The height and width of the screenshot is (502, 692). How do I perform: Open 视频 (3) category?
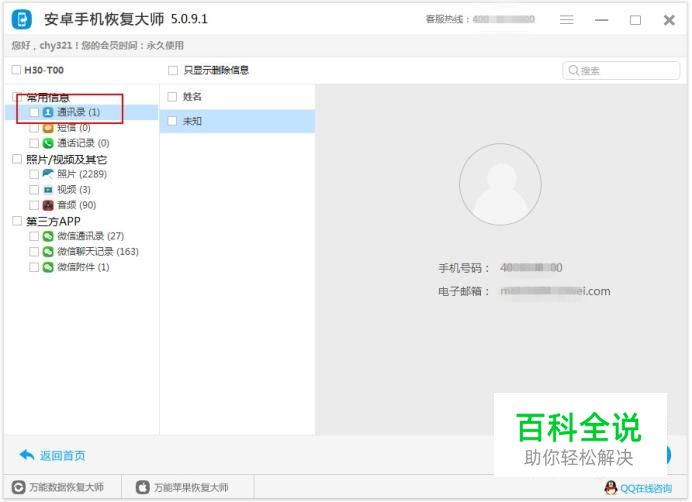point(74,189)
